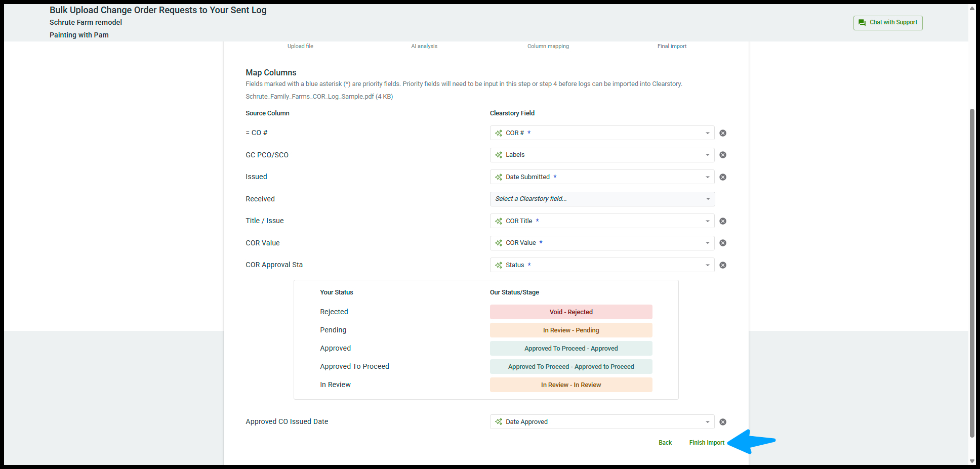Select the Void - Rejected status badge
Viewport: 980px width, 469px height.
(571, 312)
